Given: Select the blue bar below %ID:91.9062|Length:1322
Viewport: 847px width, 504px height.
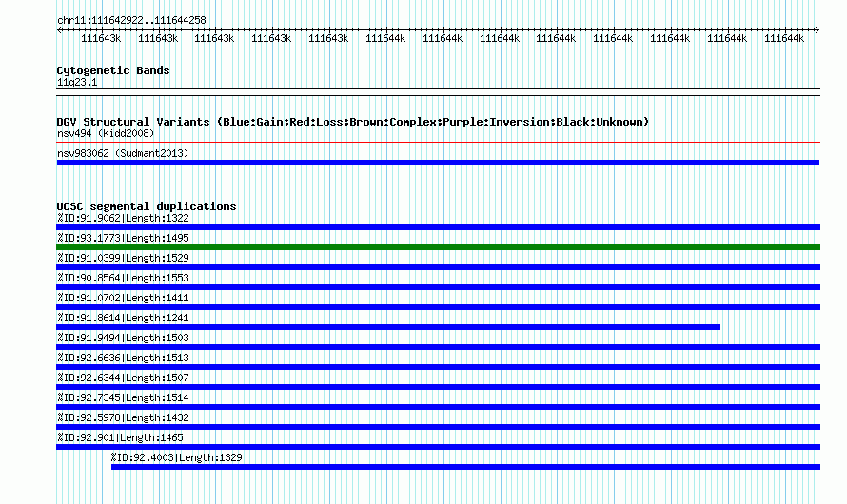Looking at the screenshot, I should 438,227.
